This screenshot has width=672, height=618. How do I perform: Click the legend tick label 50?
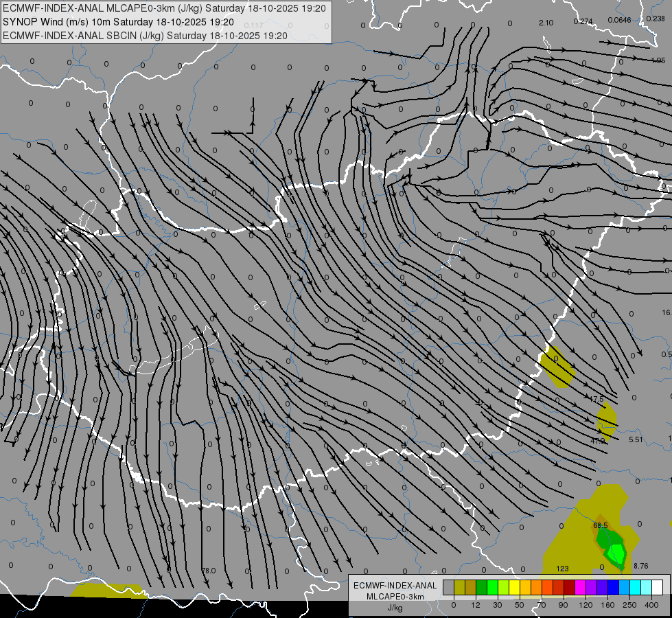[520, 606]
